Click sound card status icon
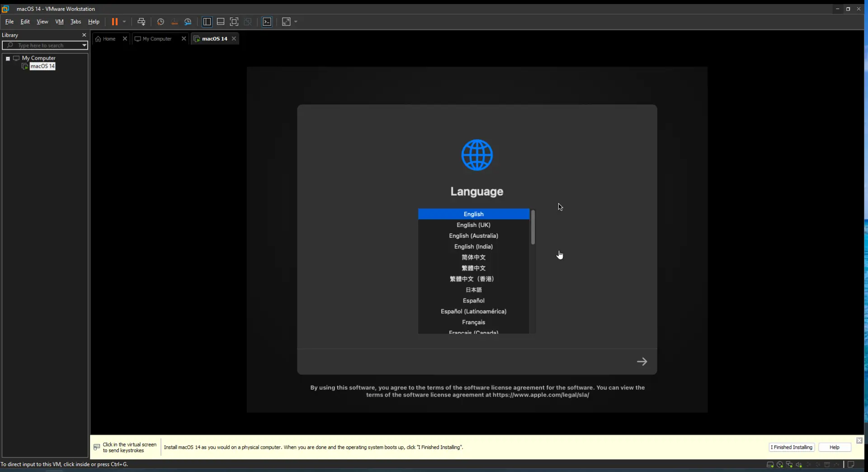868x472 pixels. pos(799,464)
